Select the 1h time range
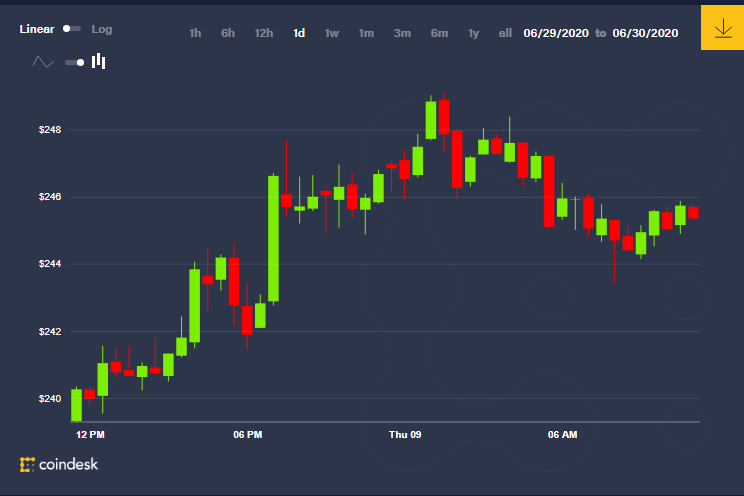The image size is (744, 496). click(195, 33)
